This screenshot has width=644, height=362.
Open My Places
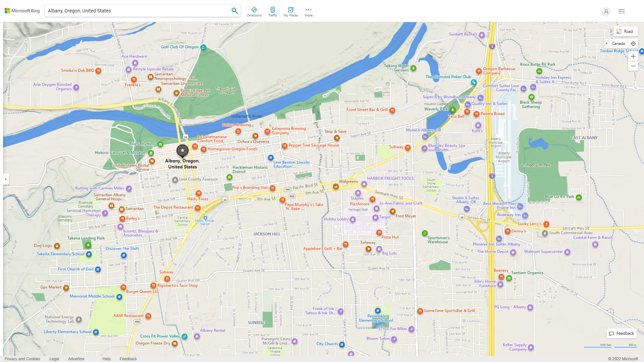pyautogui.click(x=290, y=11)
